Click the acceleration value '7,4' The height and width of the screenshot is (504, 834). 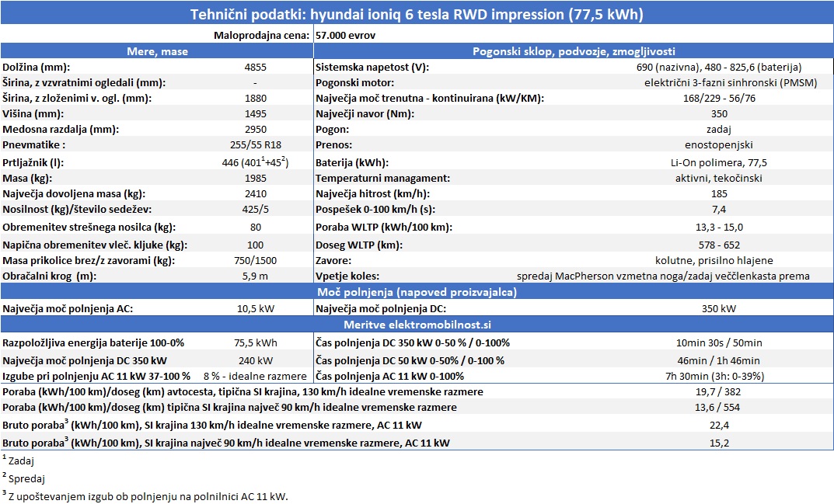[x=719, y=210]
